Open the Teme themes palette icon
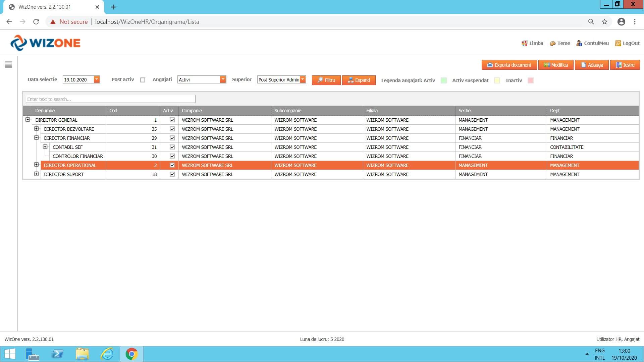Image resolution: width=644 pixels, height=362 pixels. point(552,44)
